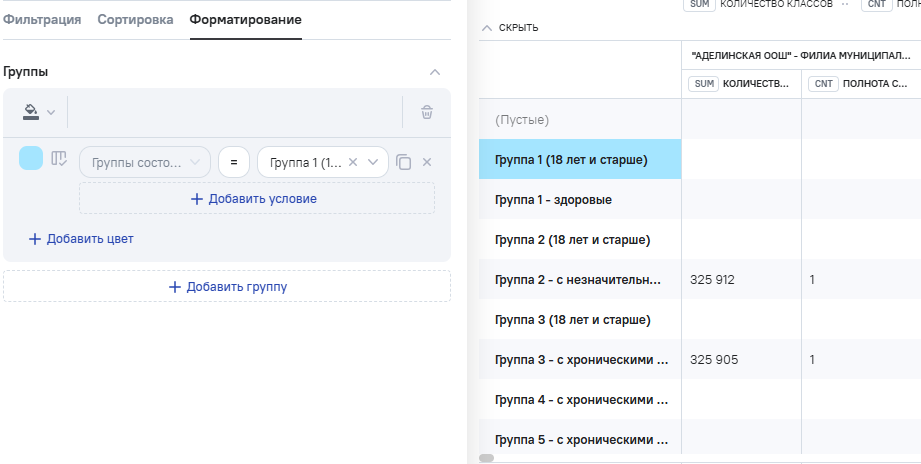Click the column apply-scope icon beside swatch
This screenshot has height=464, width=921.
(59, 159)
